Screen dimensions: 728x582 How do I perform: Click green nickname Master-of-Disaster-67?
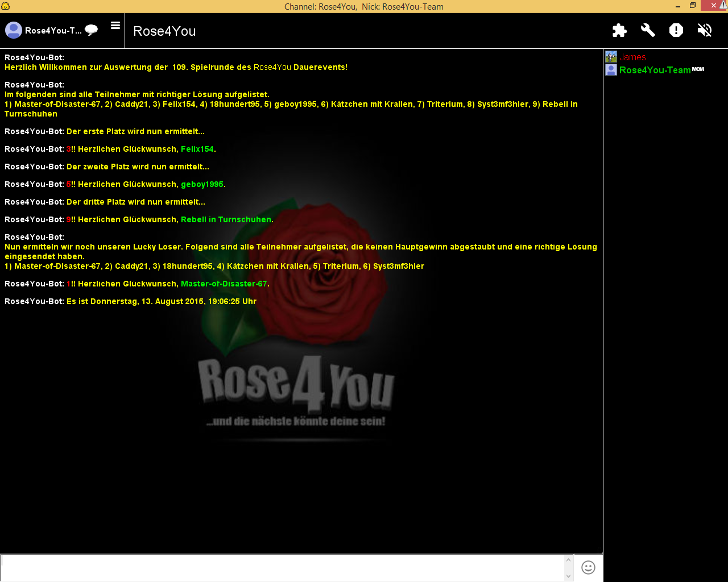pyautogui.click(x=224, y=284)
